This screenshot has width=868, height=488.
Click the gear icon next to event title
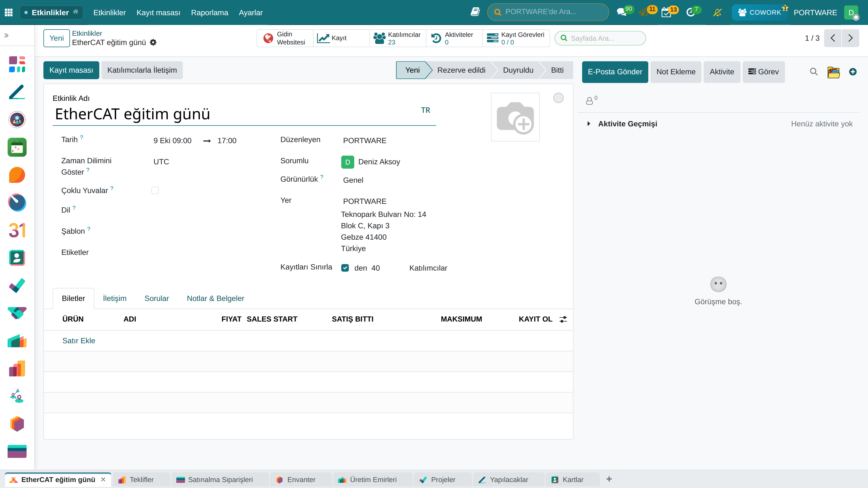pos(153,43)
